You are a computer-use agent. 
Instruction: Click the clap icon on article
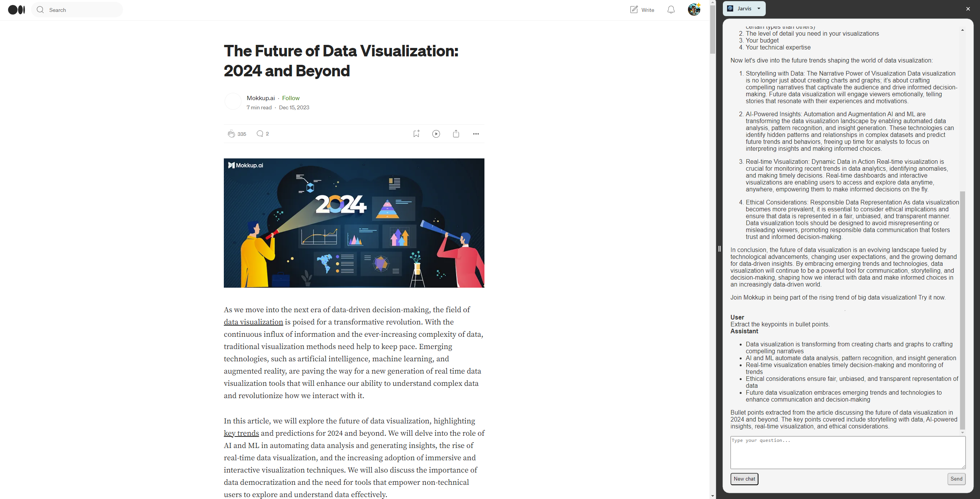point(231,133)
